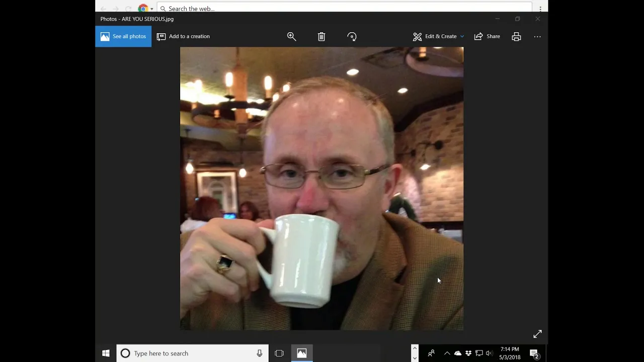Screen dimensions: 644x362
Task: Open the Chrome browser three-dot menu
Action: [x=540, y=9]
